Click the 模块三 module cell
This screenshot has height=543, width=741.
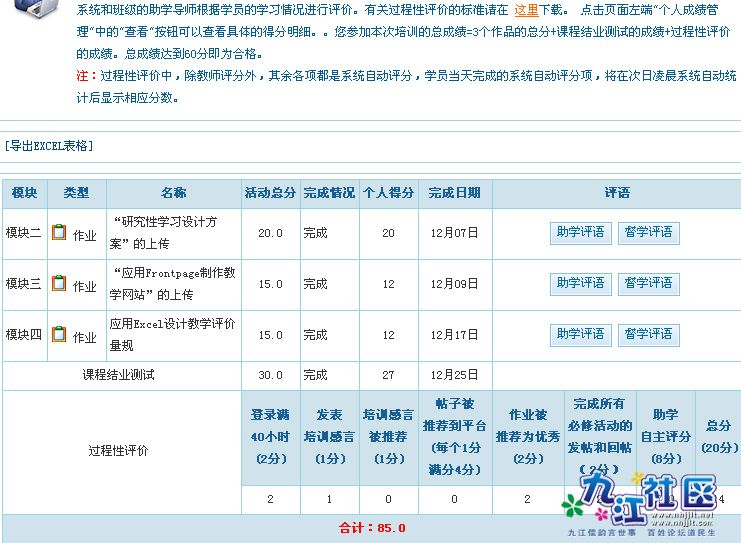[24, 284]
